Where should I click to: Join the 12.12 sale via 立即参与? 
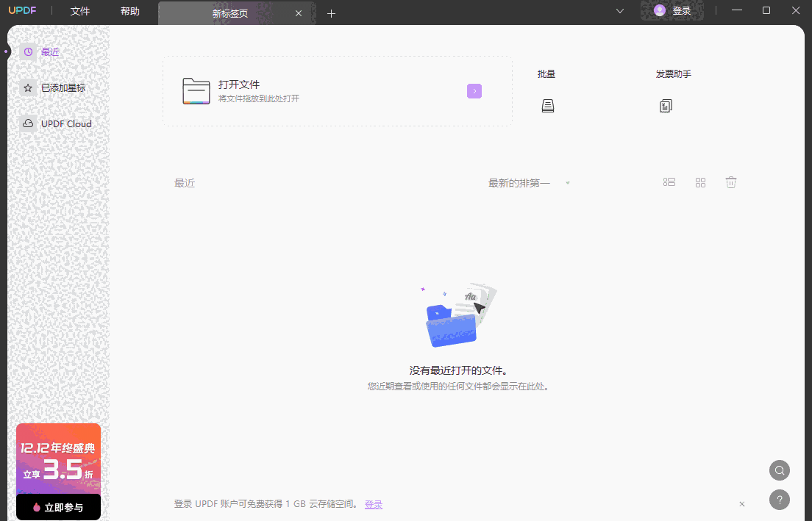point(58,506)
